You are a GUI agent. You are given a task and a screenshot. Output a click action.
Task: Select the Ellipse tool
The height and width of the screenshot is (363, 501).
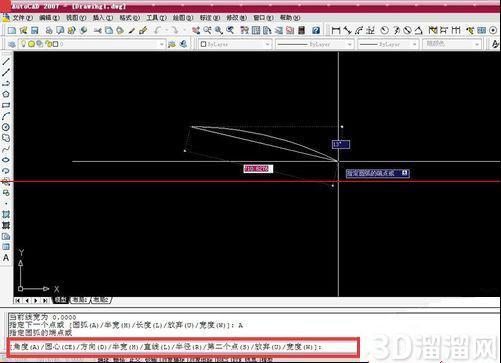tap(6, 160)
